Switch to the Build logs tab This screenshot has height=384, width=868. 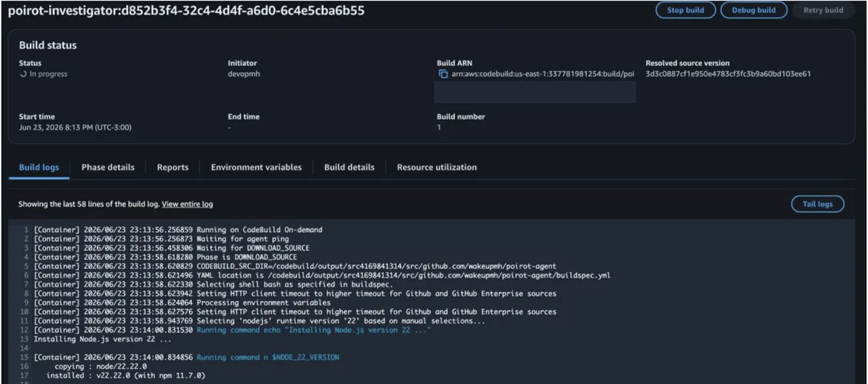(x=39, y=167)
